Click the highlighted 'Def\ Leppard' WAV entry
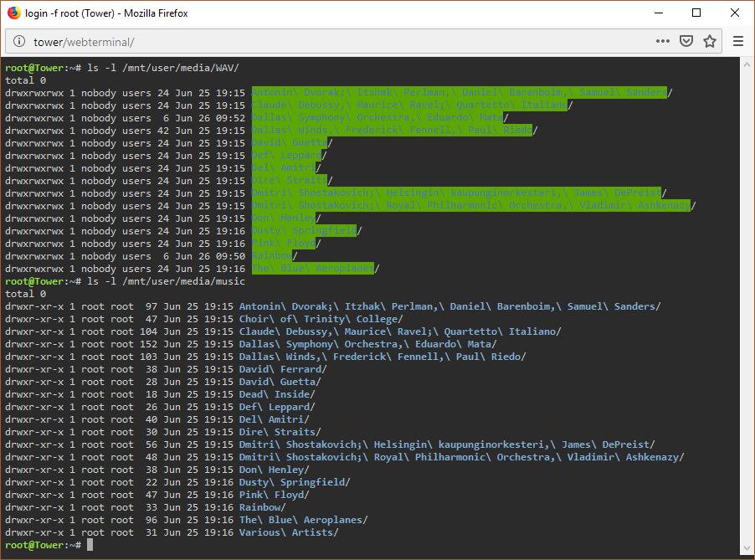 tap(286, 156)
